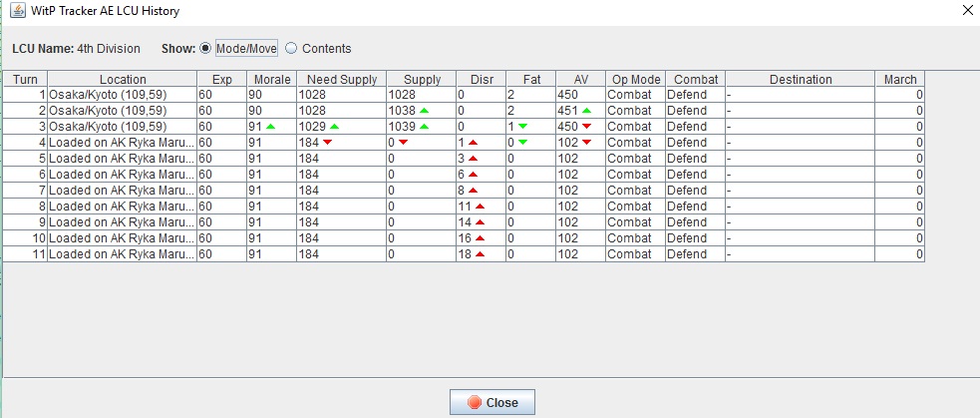980x418 pixels.
Task: Click the Need Supply column header
Action: 342,80
